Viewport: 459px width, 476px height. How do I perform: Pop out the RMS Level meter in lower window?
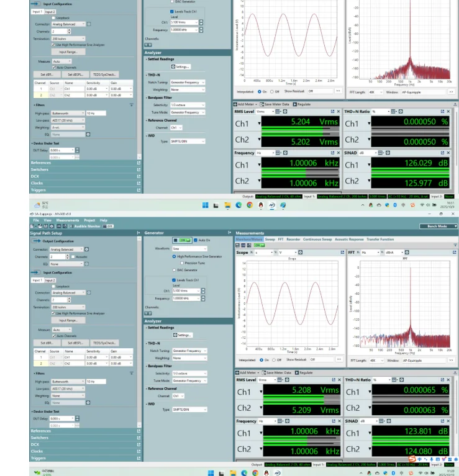tap(334, 380)
